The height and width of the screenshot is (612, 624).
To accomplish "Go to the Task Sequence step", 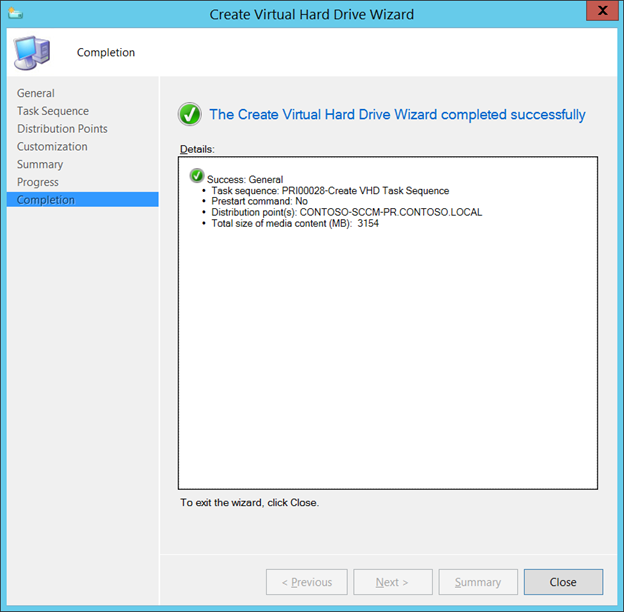I will [x=53, y=111].
